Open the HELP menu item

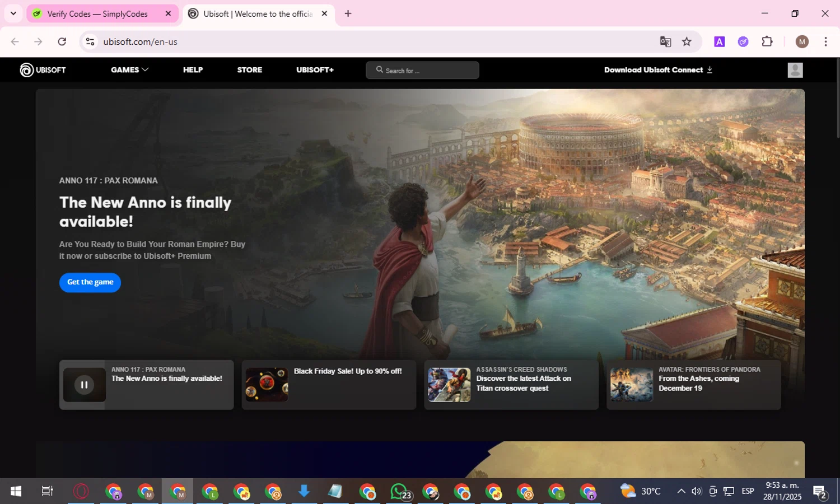click(x=193, y=70)
